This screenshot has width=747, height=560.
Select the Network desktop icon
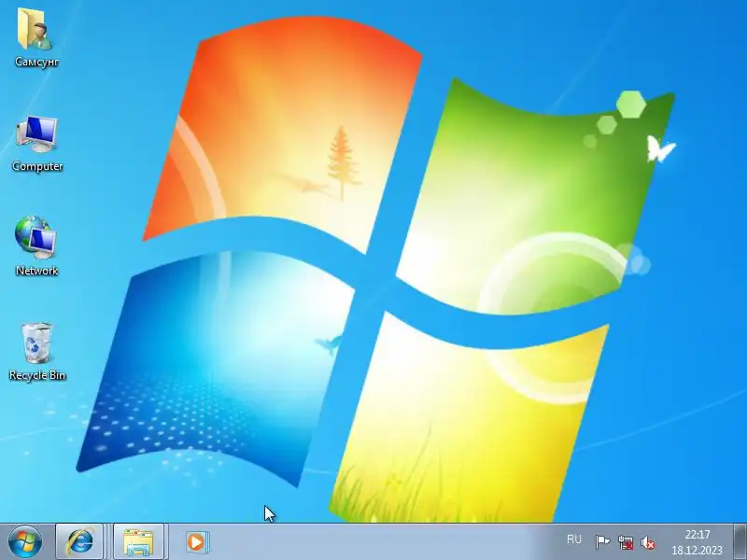point(36,246)
